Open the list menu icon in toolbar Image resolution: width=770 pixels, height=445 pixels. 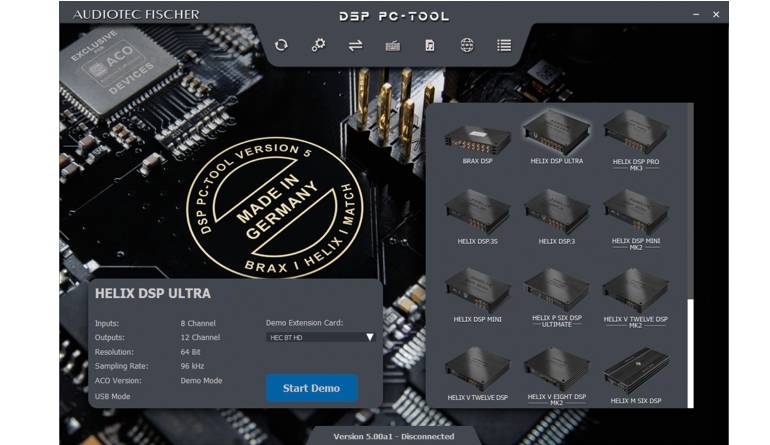click(x=504, y=46)
